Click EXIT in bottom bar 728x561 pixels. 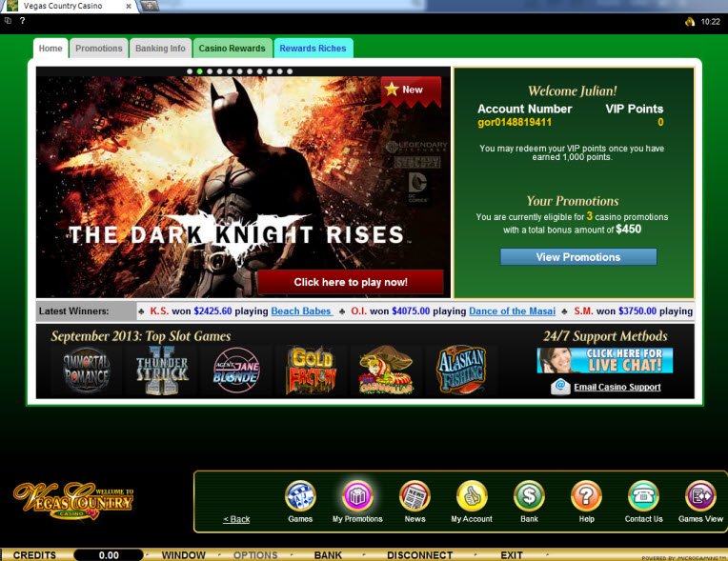[512, 555]
